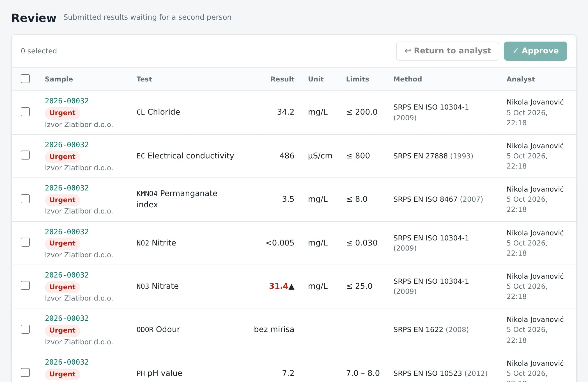This screenshot has height=382, width=588.
Task: Check the Electrical conductivity row checkbox
Action: 25,155
